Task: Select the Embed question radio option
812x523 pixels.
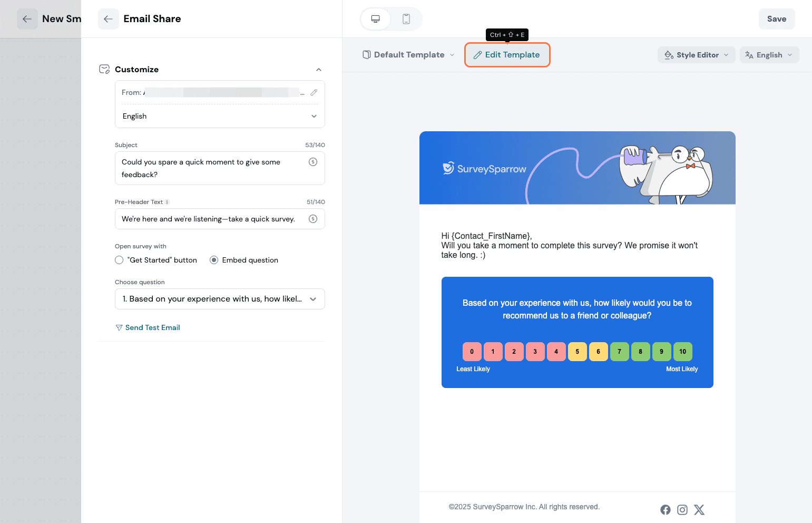Action: 214,260
